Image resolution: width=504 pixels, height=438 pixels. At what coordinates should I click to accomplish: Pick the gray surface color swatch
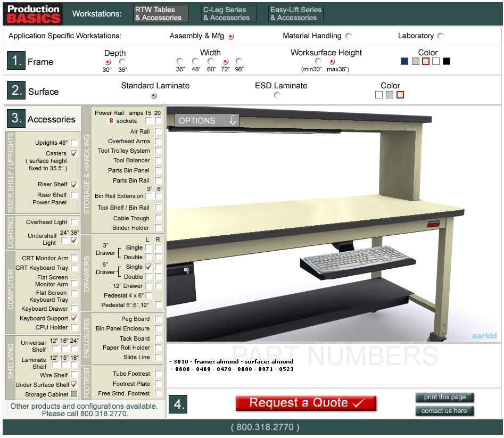[390, 95]
